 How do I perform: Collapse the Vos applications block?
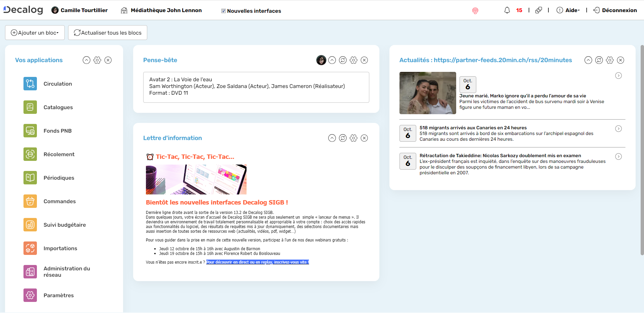point(87,60)
